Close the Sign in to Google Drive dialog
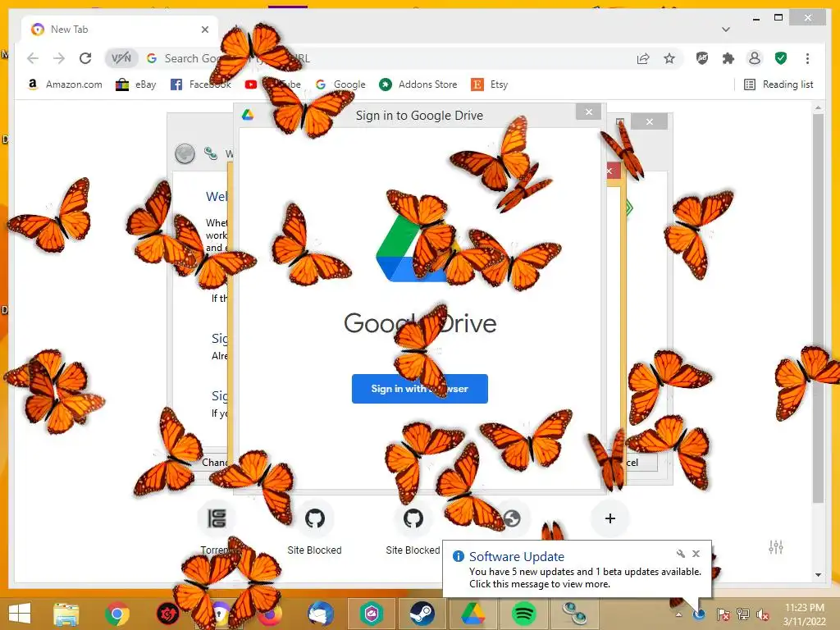Viewport: 840px width, 630px height. click(x=589, y=112)
